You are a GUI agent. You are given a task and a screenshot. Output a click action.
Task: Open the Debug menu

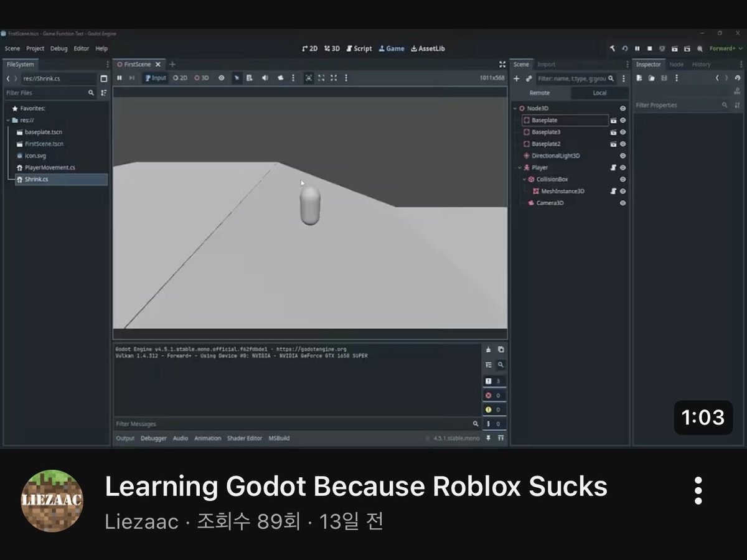click(x=59, y=49)
